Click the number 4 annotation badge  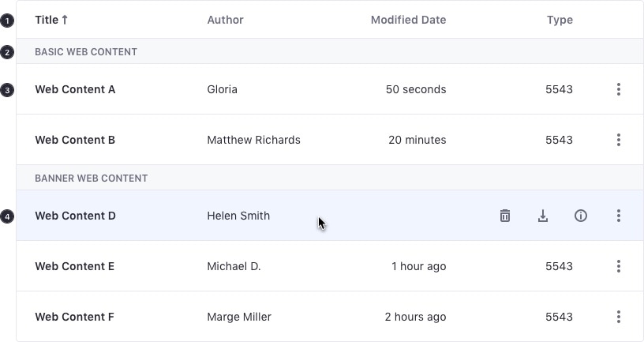click(x=7, y=216)
